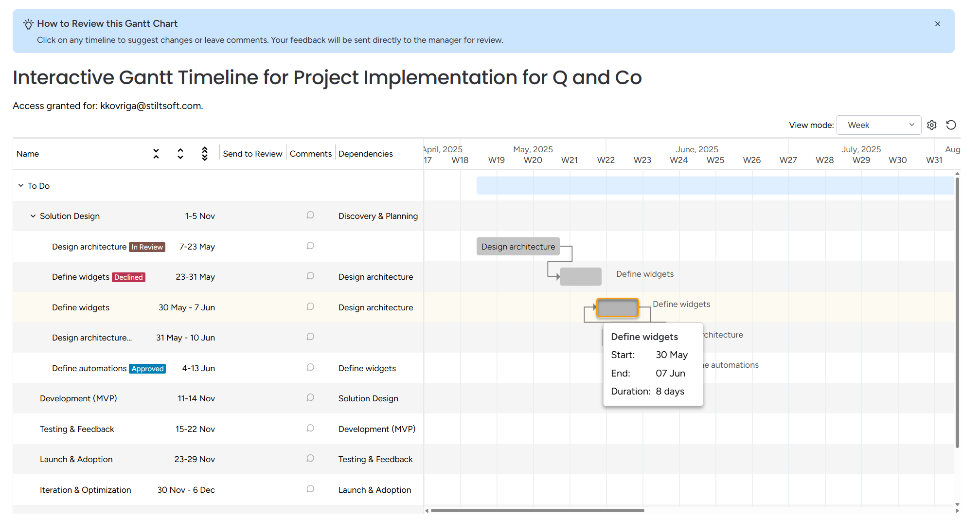
Task: Click the Iteration & Optimization task name
Action: [85, 490]
